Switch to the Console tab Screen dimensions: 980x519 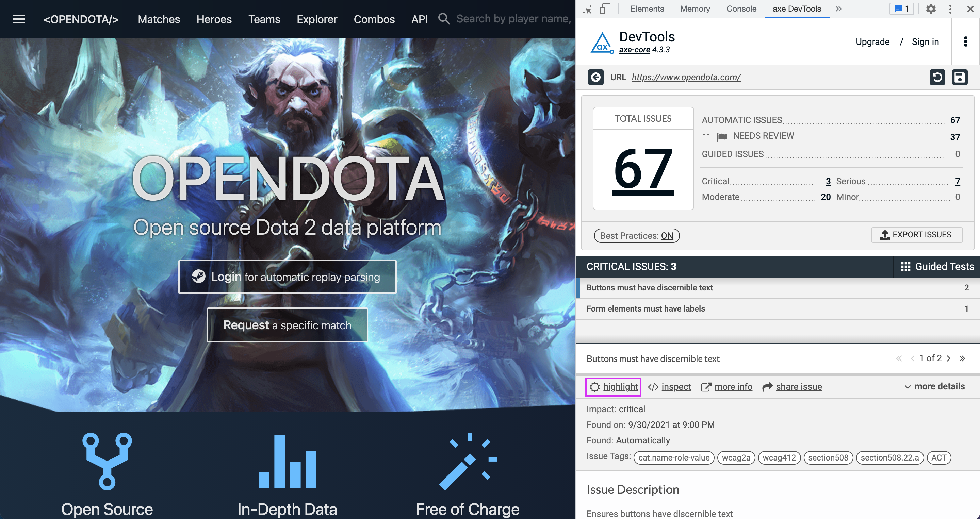(x=741, y=9)
